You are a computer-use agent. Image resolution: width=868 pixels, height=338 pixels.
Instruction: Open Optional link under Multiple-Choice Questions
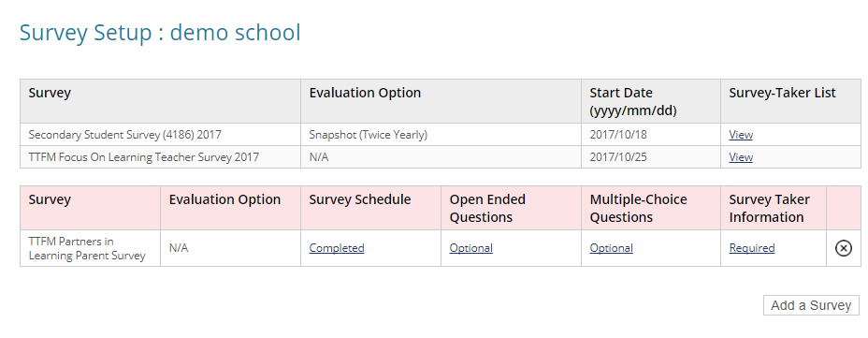point(611,248)
